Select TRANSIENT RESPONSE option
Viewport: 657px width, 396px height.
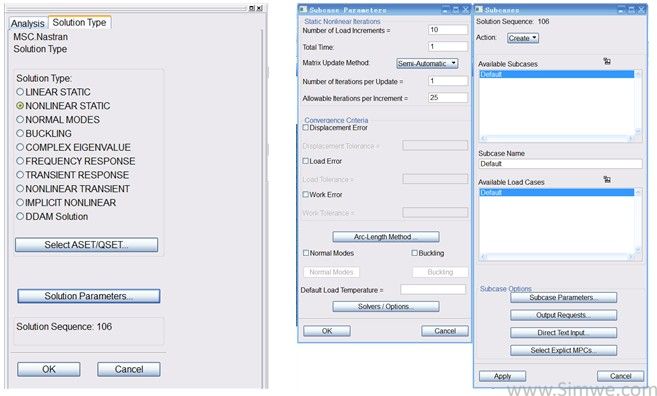(72, 175)
